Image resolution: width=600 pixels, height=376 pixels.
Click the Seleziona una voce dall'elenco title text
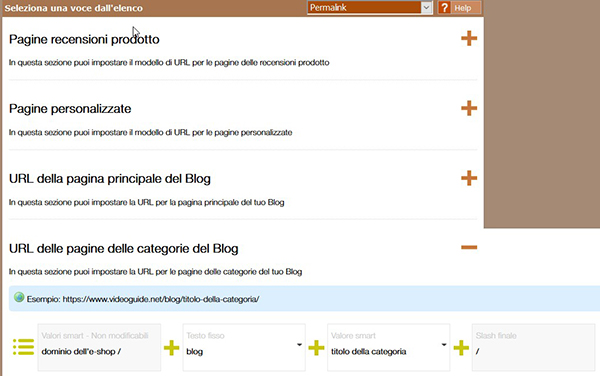pos(73,8)
